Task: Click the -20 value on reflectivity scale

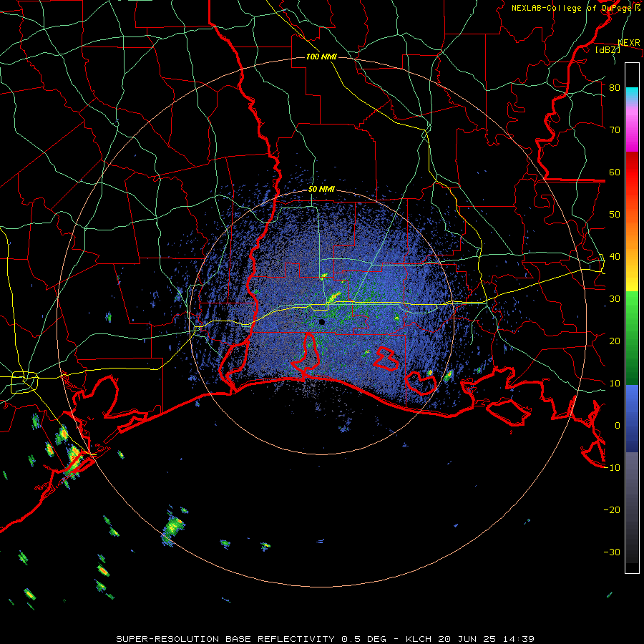Action: (612, 509)
